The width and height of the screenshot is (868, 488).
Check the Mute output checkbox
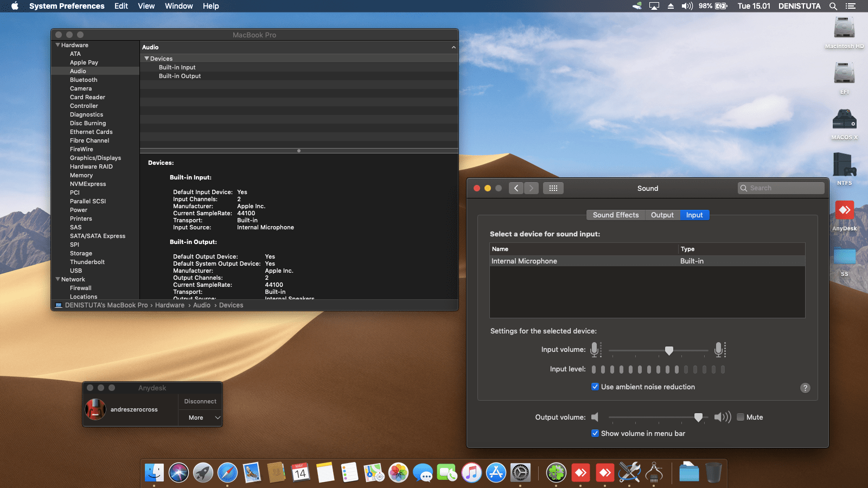[x=741, y=417]
